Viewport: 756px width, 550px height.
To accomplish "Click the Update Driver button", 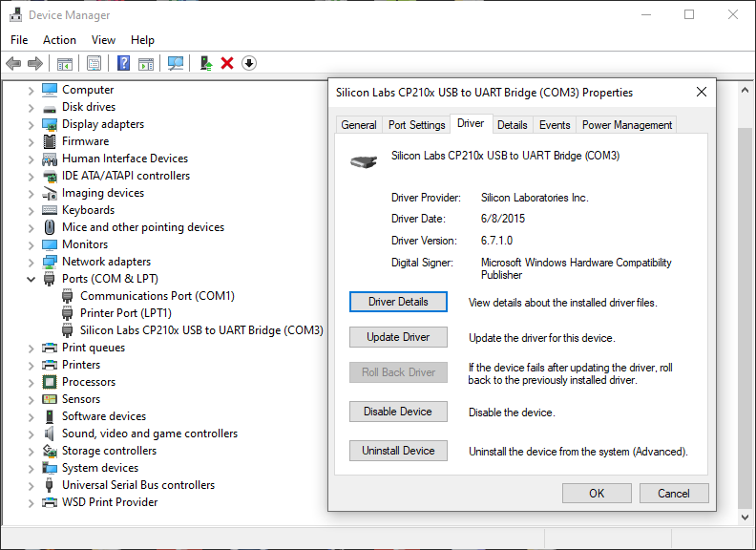I will (x=398, y=337).
